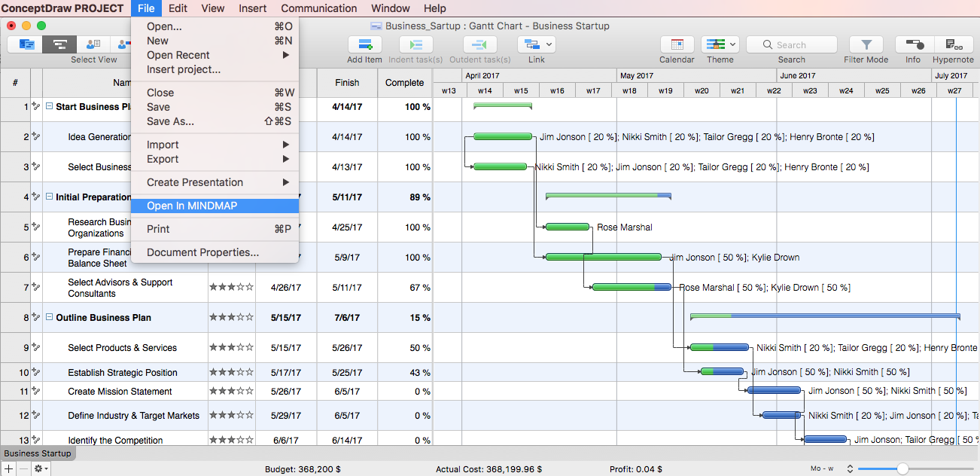980x476 pixels.
Task: Select the Gantt chart view icon
Action: pyautogui.click(x=59, y=44)
